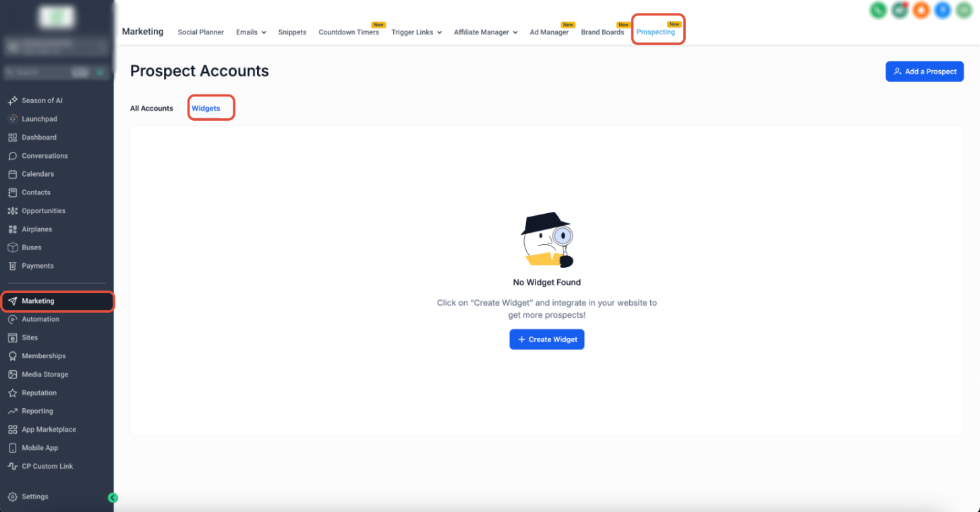Expand the Emails dropdown menu

pyautogui.click(x=251, y=32)
